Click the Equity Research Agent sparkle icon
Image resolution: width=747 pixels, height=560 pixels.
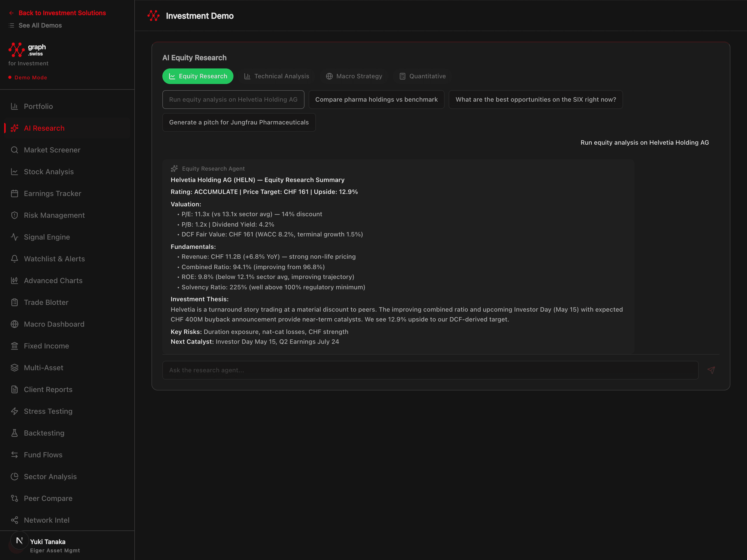174,169
